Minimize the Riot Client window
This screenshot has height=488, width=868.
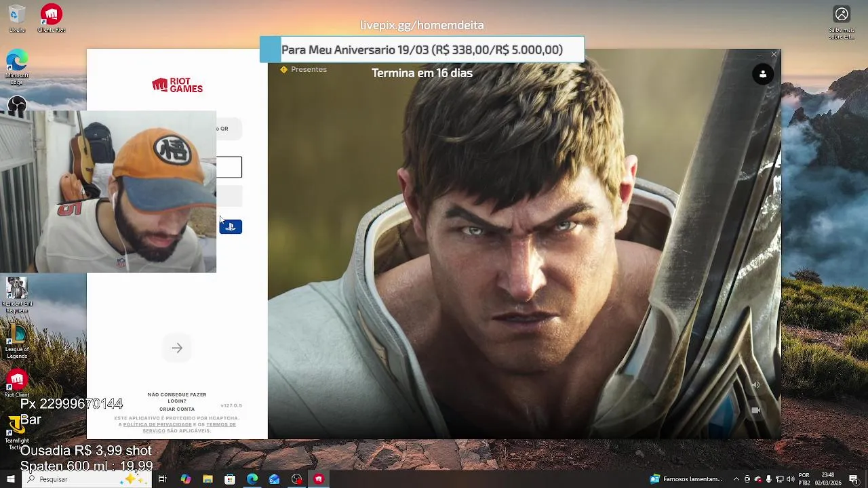(759, 54)
